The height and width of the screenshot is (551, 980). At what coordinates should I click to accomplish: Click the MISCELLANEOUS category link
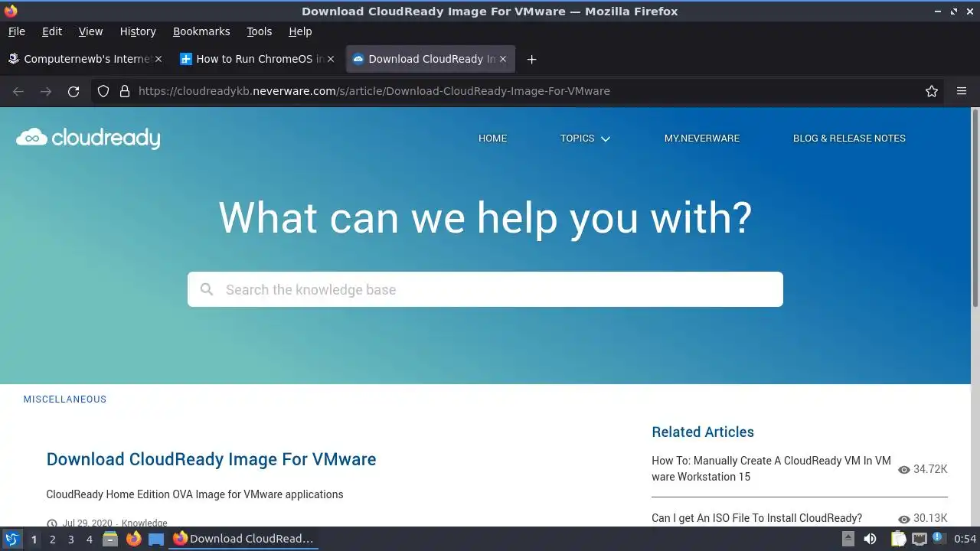[x=65, y=399]
